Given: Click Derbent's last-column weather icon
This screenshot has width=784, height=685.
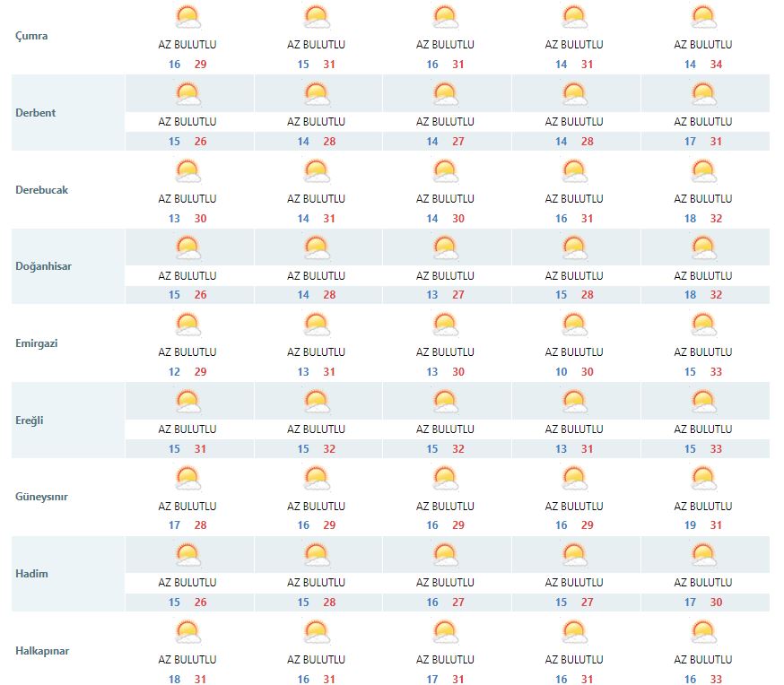Looking at the screenshot, I should [704, 94].
